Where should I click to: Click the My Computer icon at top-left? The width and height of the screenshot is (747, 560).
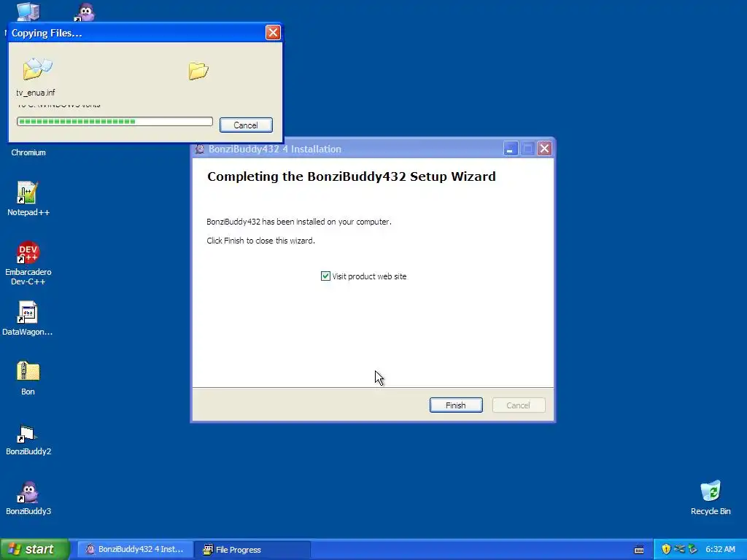pos(28,12)
